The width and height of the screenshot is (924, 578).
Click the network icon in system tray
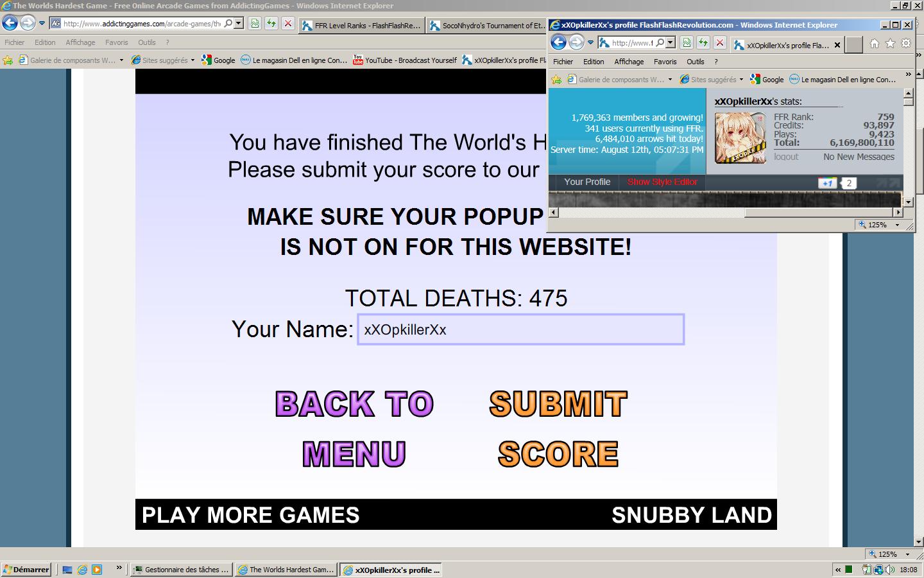878,570
